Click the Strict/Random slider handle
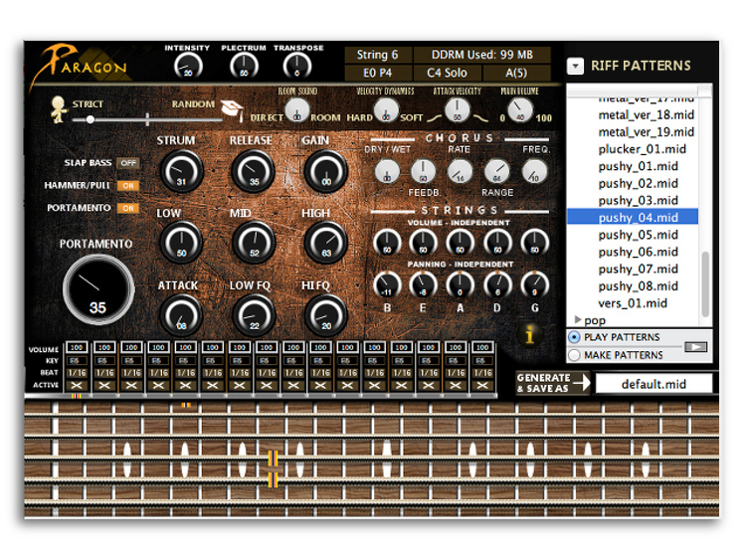Viewport: 746px width, 560px height. click(91, 119)
